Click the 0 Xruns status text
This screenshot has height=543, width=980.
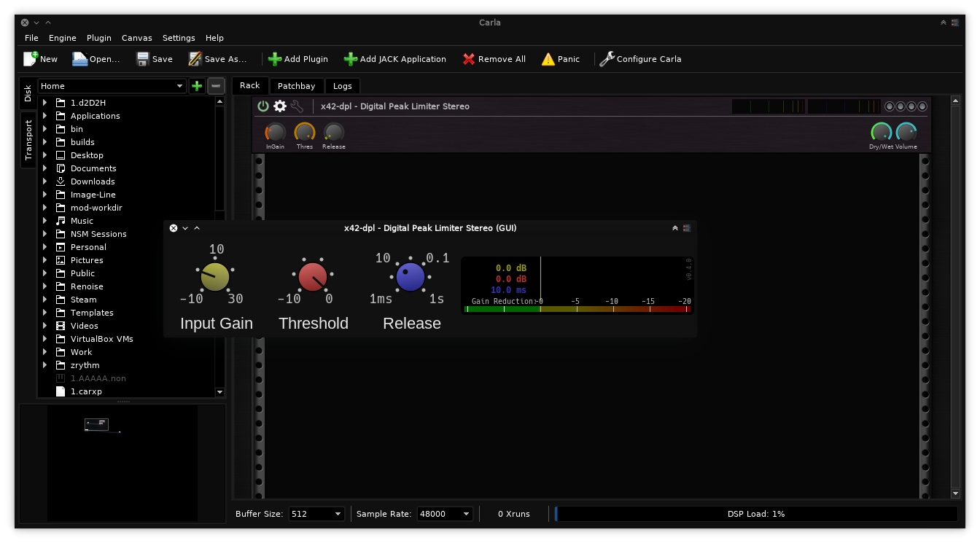513,514
